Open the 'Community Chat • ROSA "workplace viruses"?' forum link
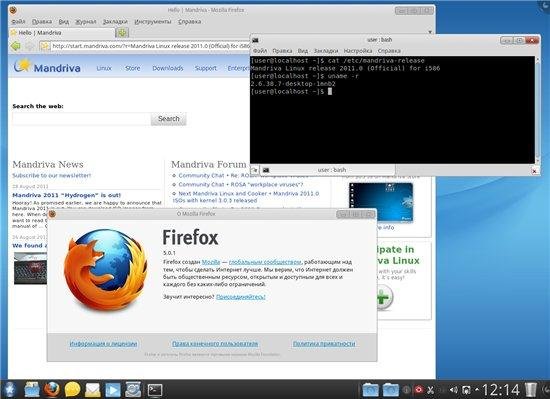This screenshot has height=399, width=550. pos(241,184)
